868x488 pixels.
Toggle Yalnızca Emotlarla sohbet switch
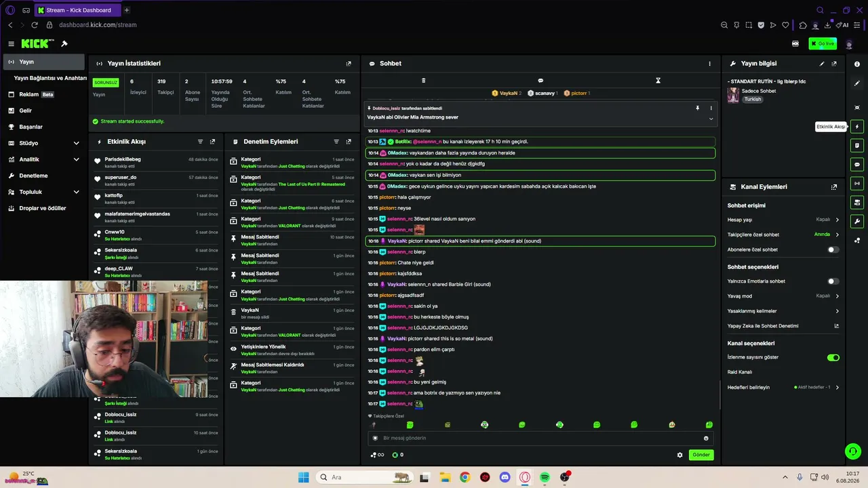click(x=833, y=281)
